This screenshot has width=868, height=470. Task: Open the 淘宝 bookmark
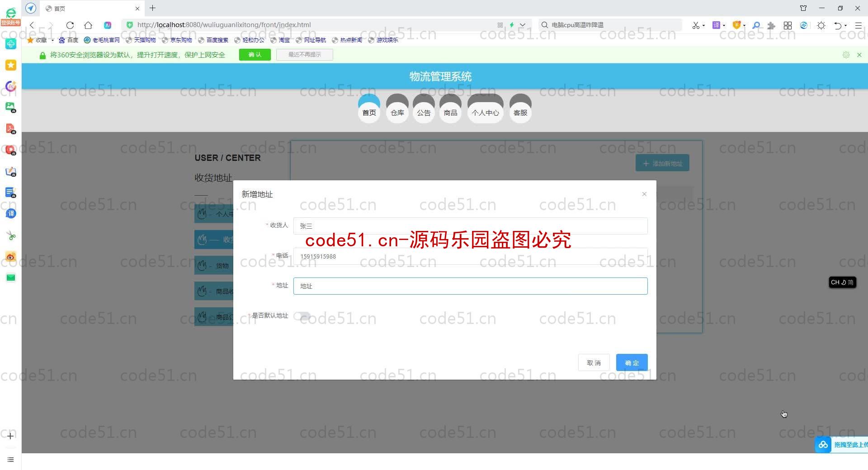point(280,40)
